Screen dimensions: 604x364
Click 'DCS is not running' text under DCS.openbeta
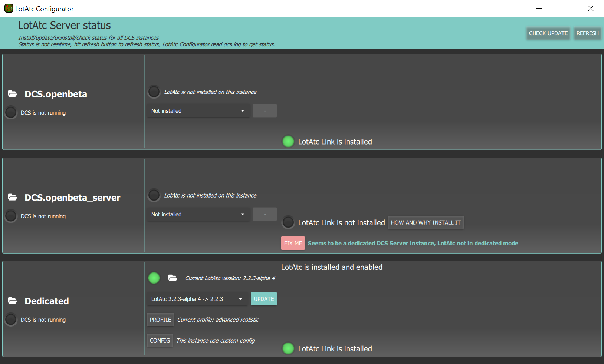(43, 113)
